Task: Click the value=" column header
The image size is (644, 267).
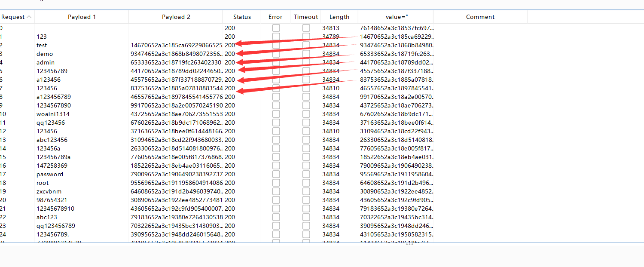Action: [x=396, y=17]
